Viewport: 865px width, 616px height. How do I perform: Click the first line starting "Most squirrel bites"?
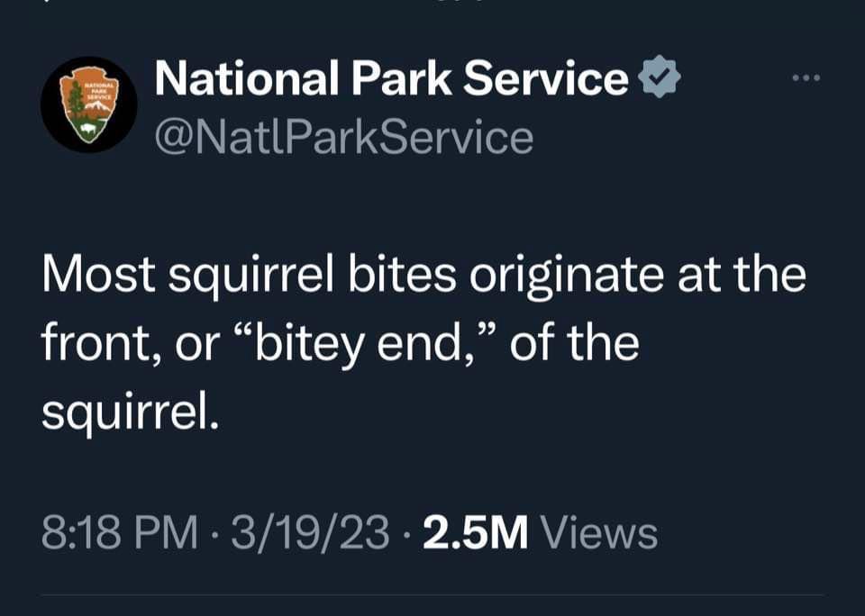click(423, 276)
